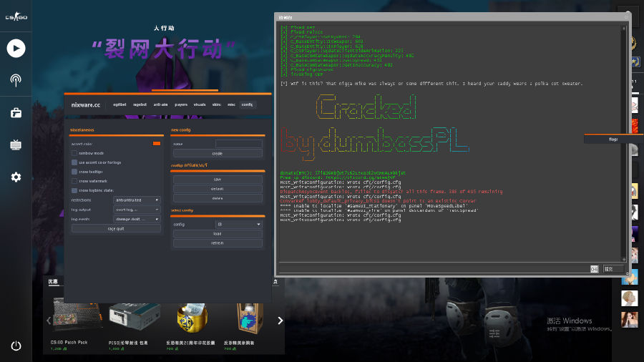Image resolution: width=644 pixels, height=362 pixels.
Task: Click the console submit button
Action: click(613, 269)
